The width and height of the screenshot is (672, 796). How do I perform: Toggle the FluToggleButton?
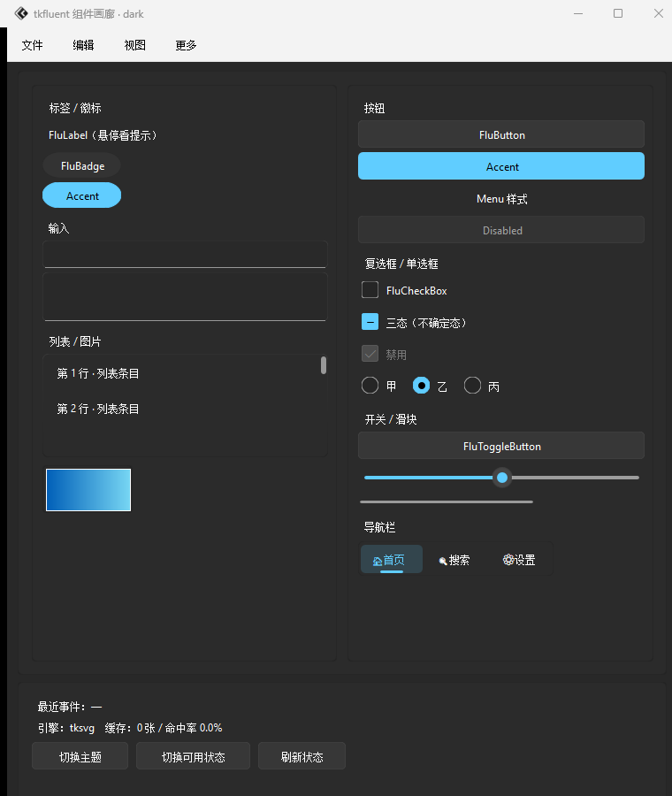(x=501, y=446)
